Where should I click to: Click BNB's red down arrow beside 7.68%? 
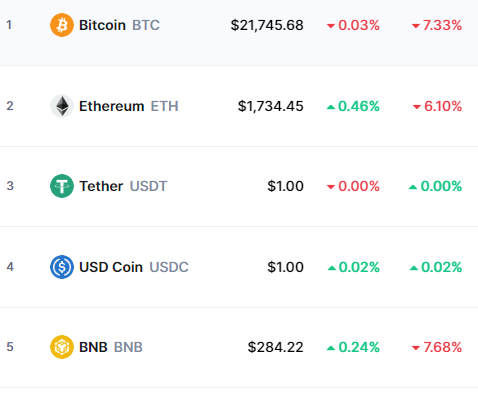[x=416, y=348]
